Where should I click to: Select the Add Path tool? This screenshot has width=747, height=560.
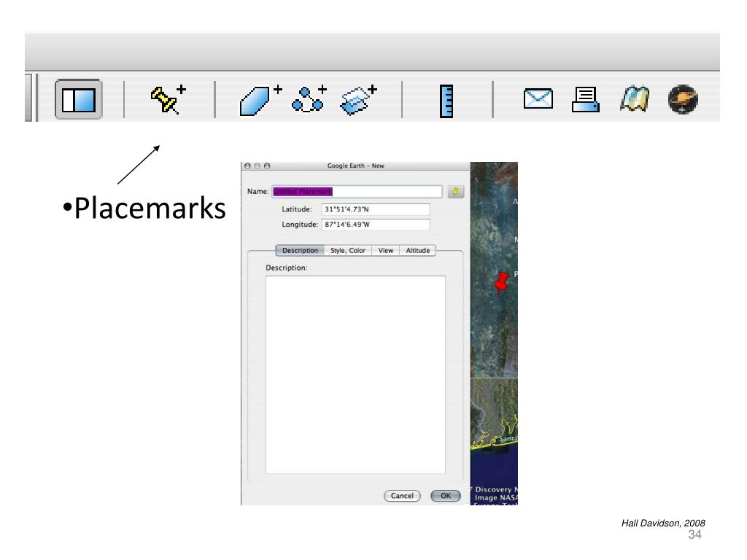[x=309, y=99]
